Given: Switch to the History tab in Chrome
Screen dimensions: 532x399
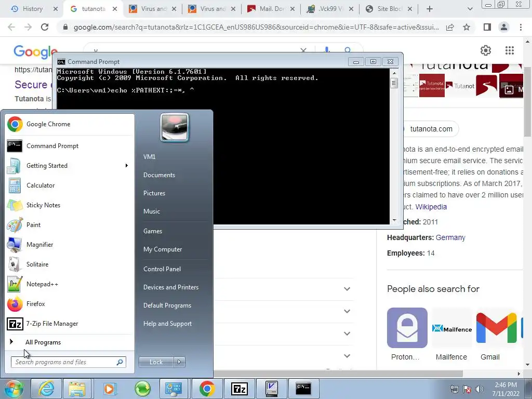Looking at the screenshot, I should click(x=33, y=9).
